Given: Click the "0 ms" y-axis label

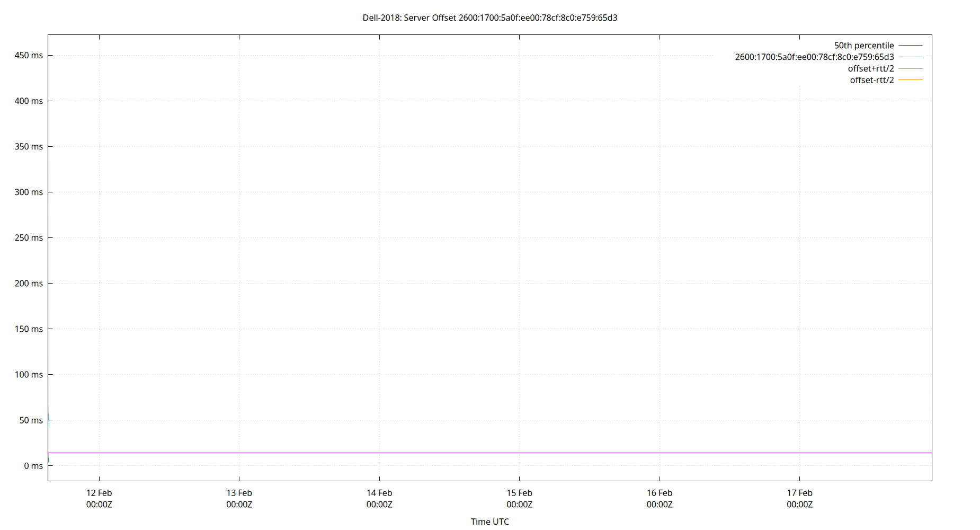Looking at the screenshot, I should [33, 466].
